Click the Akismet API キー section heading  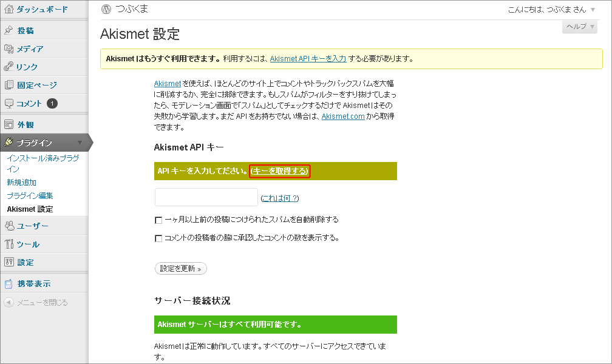(x=189, y=147)
